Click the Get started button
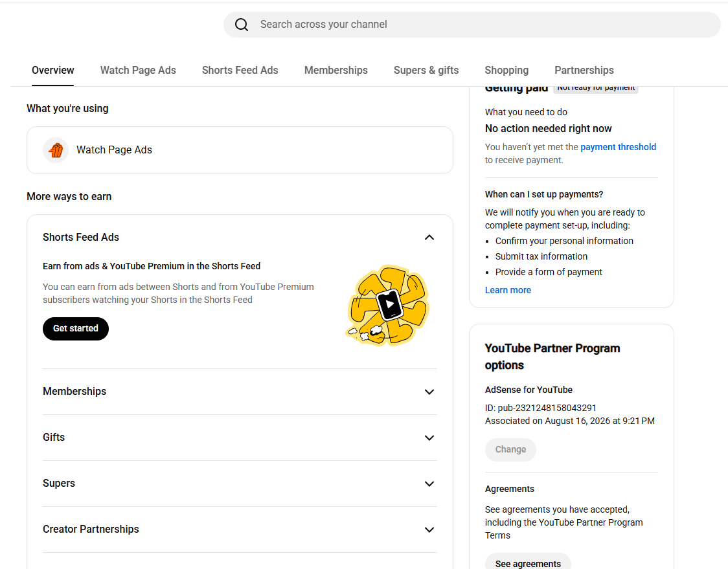The width and height of the screenshot is (728, 569). 76,329
